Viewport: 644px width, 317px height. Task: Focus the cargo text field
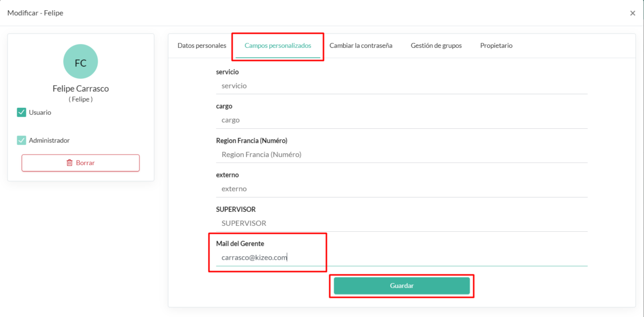pos(402,120)
